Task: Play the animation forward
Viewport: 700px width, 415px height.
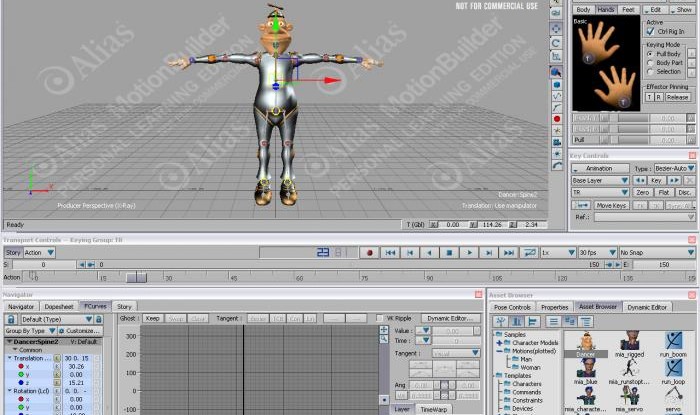Action: click(x=469, y=253)
